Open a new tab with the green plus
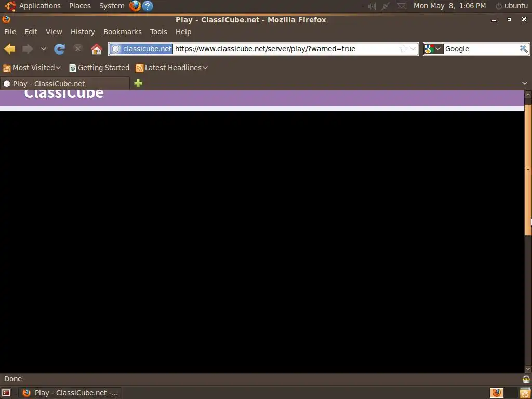Image resolution: width=532 pixels, height=399 pixels. click(138, 84)
